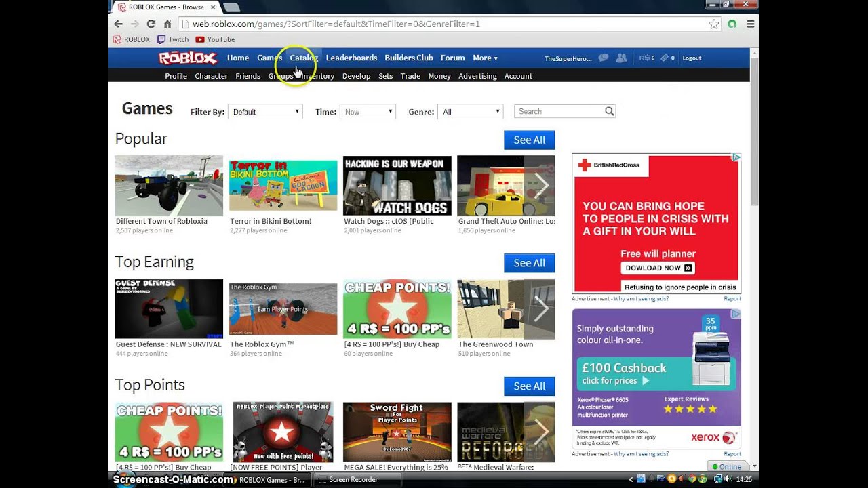Open the ROBLOX bookmark in the bookmarks bar

(132, 39)
